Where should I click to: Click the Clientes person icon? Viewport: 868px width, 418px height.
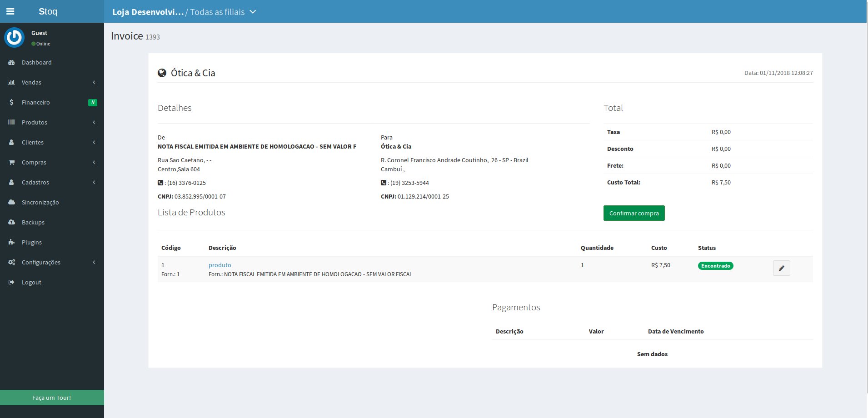pyautogui.click(x=11, y=142)
